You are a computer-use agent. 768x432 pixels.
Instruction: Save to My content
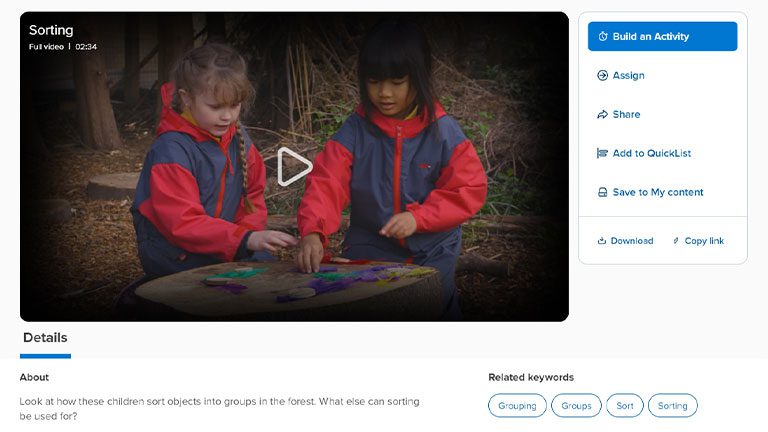click(x=650, y=192)
